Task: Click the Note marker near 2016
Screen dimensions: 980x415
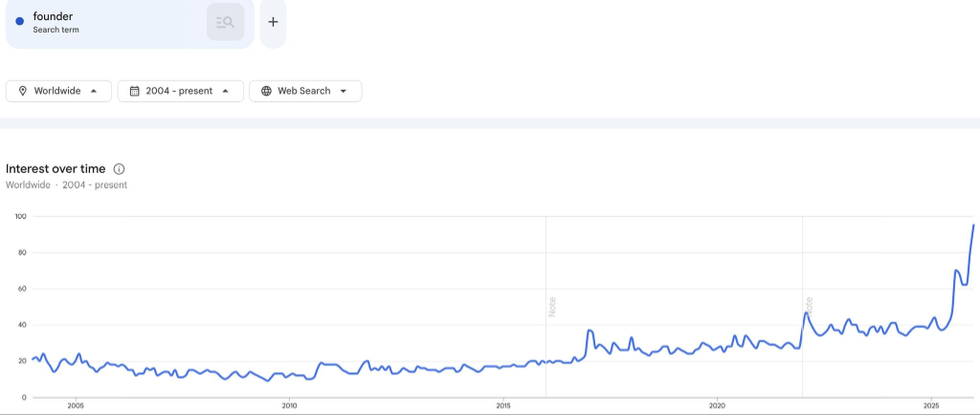Action: click(552, 307)
